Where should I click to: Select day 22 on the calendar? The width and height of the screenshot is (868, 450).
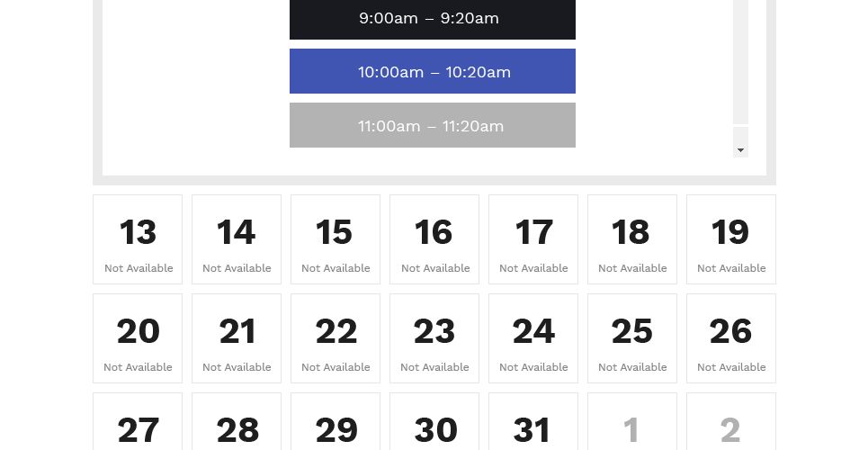[336, 338]
